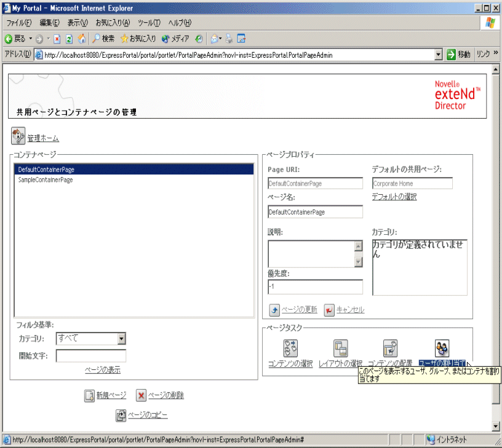Click the Refresh page icon
This screenshot has width=502, height=448.
[x=69, y=39]
